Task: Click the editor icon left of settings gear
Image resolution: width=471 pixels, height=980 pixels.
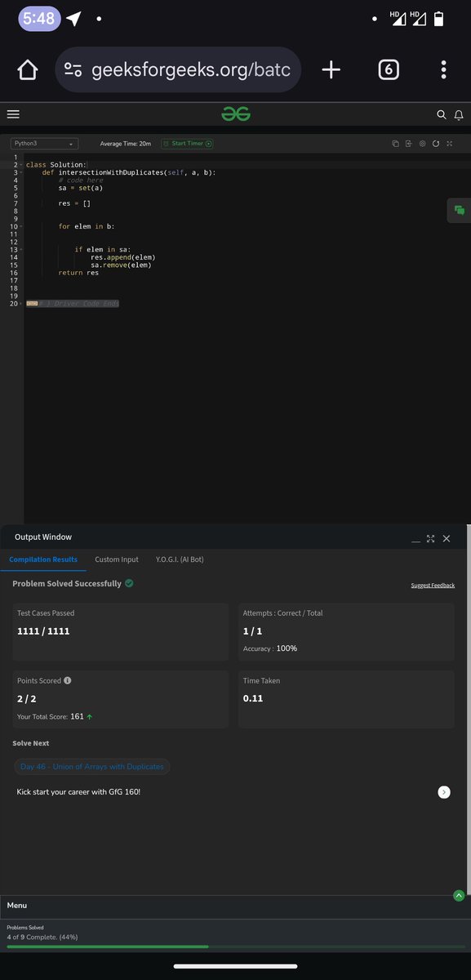Action: [408, 144]
